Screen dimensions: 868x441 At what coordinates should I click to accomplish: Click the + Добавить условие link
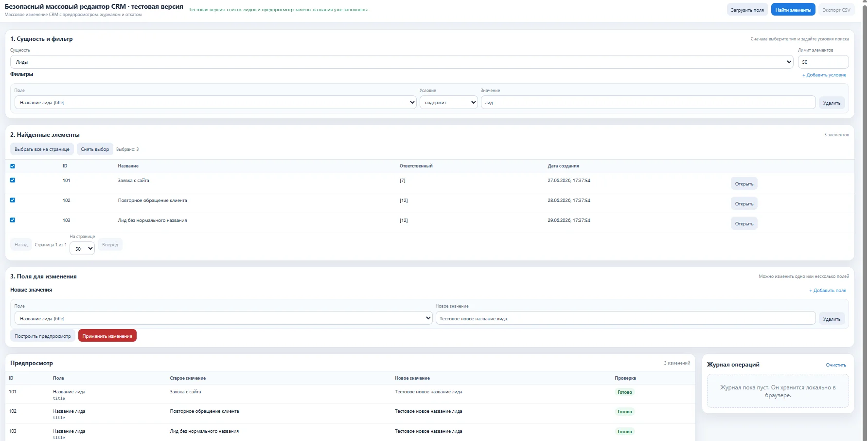824,75
